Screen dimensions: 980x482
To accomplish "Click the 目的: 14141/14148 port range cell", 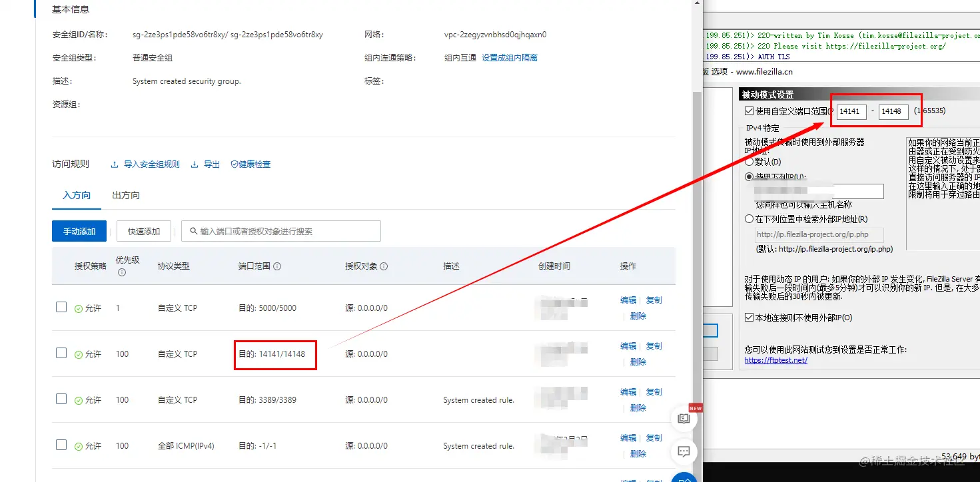I will coord(272,354).
